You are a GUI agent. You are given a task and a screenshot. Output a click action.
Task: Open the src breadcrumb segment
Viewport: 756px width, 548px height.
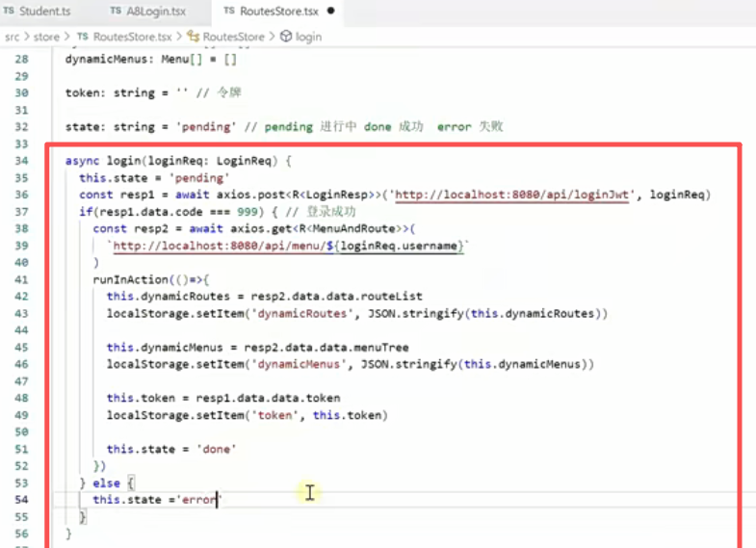(x=13, y=38)
